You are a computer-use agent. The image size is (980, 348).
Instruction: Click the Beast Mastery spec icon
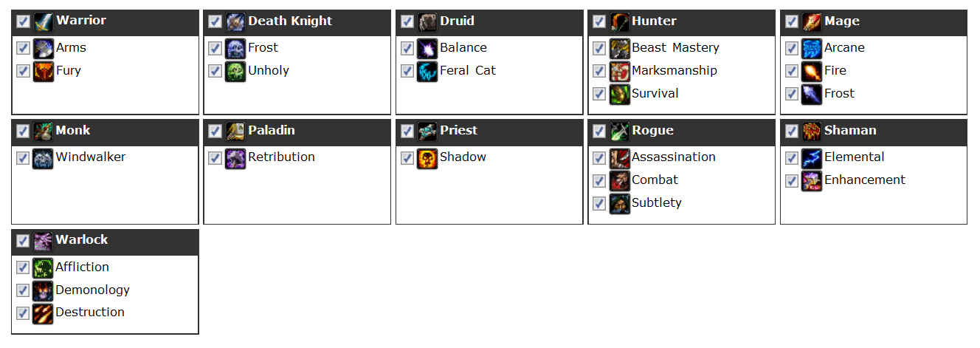tap(620, 49)
